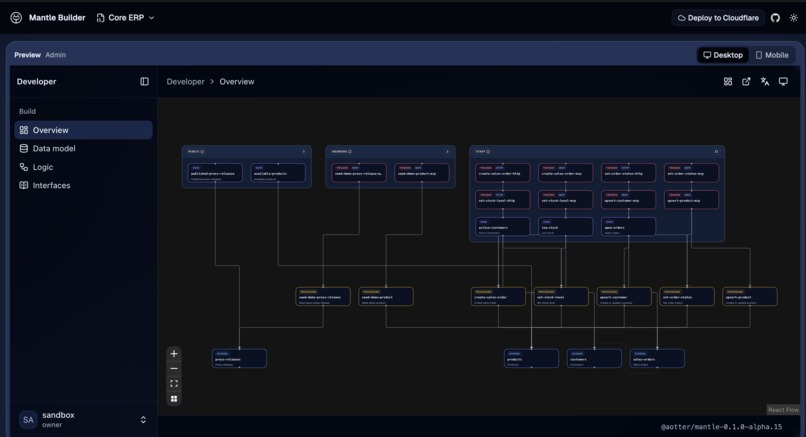Select the seed-demo-product-mcp trigger node
The height and width of the screenshot is (437, 806).
click(422, 173)
